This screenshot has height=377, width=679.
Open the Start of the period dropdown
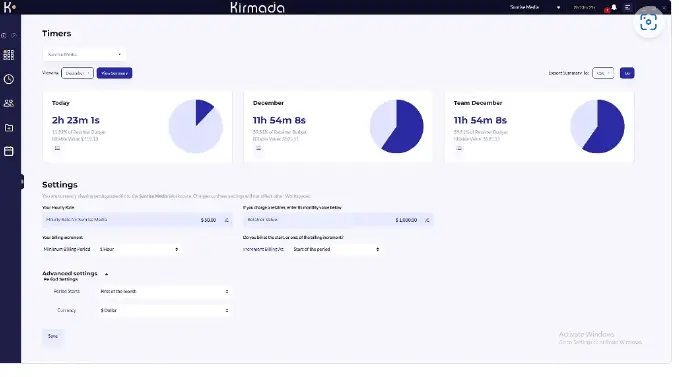click(336, 249)
